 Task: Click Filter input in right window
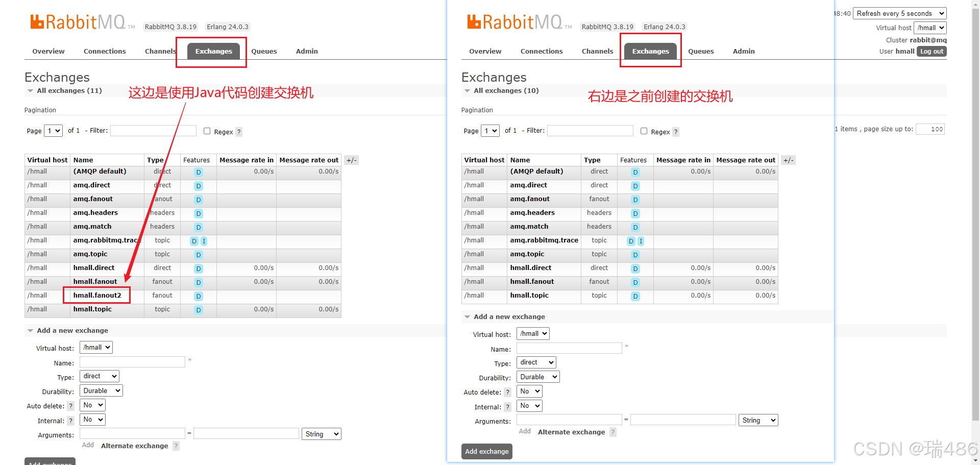point(590,131)
